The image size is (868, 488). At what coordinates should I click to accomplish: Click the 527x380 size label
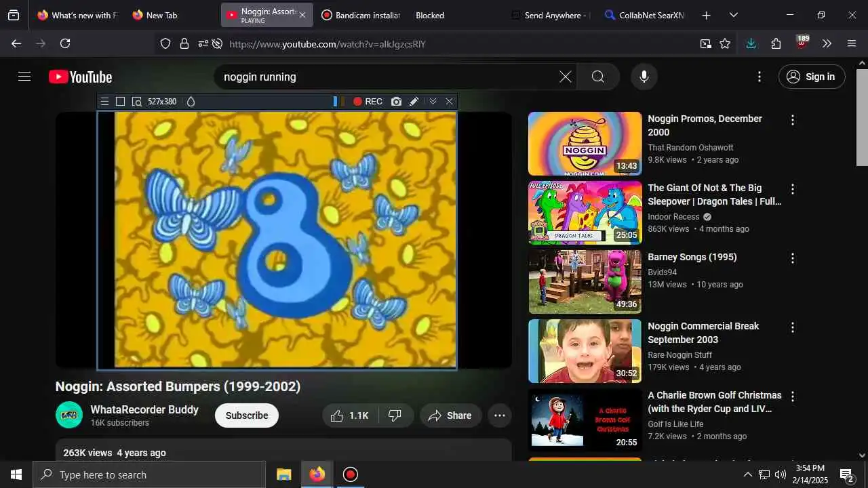click(x=162, y=102)
